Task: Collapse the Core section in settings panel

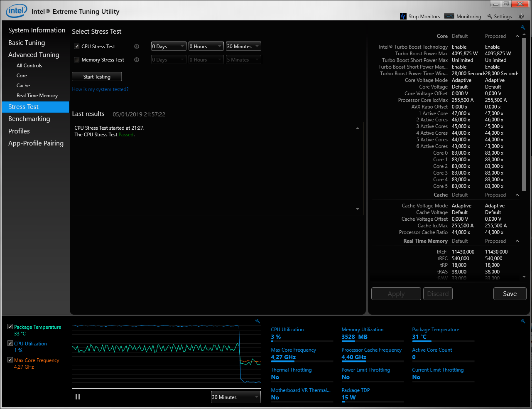Action: pyautogui.click(x=517, y=36)
